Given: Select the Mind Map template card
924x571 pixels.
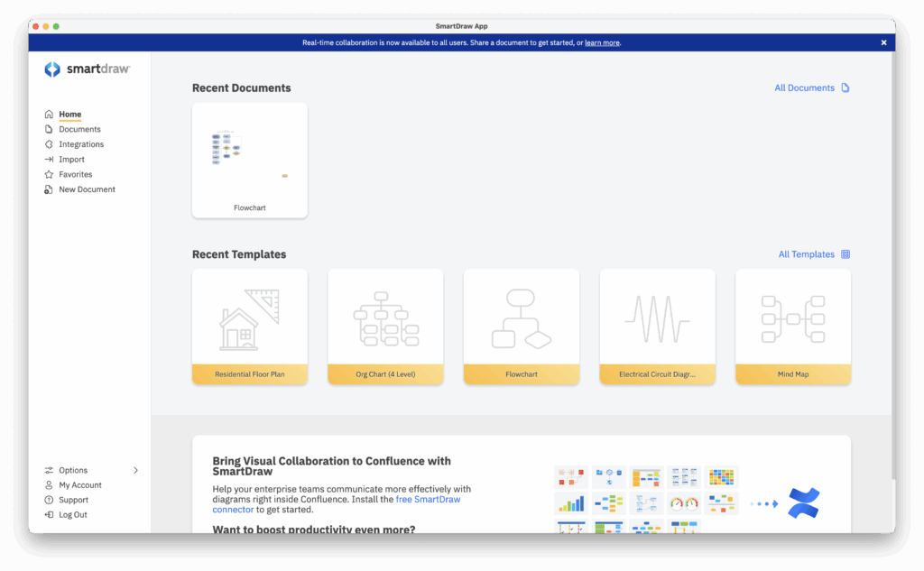Looking at the screenshot, I should tap(793, 327).
